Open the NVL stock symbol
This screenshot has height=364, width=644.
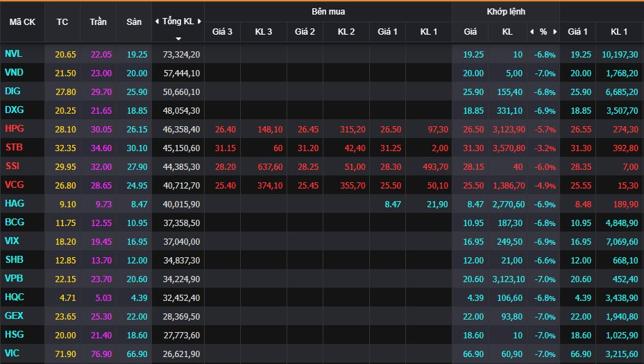(x=13, y=54)
